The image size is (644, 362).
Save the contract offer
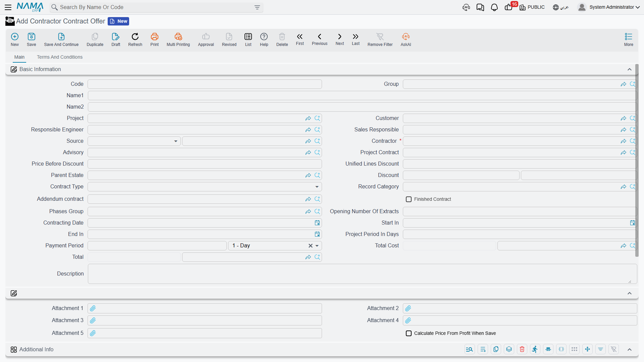32,40
